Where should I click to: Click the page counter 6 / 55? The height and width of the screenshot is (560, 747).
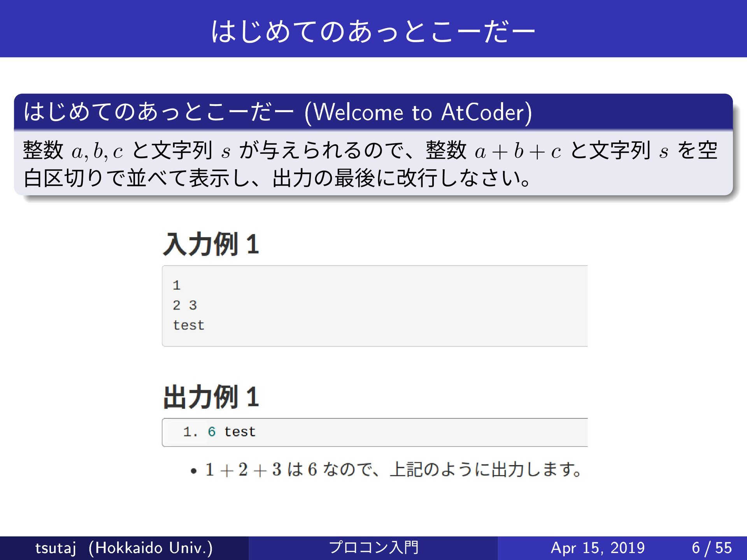coord(712,548)
